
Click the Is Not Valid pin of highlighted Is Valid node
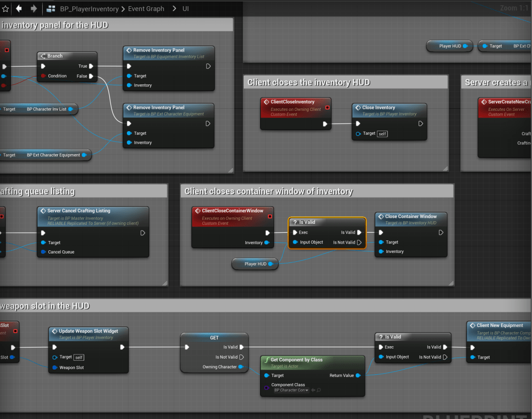coord(359,243)
